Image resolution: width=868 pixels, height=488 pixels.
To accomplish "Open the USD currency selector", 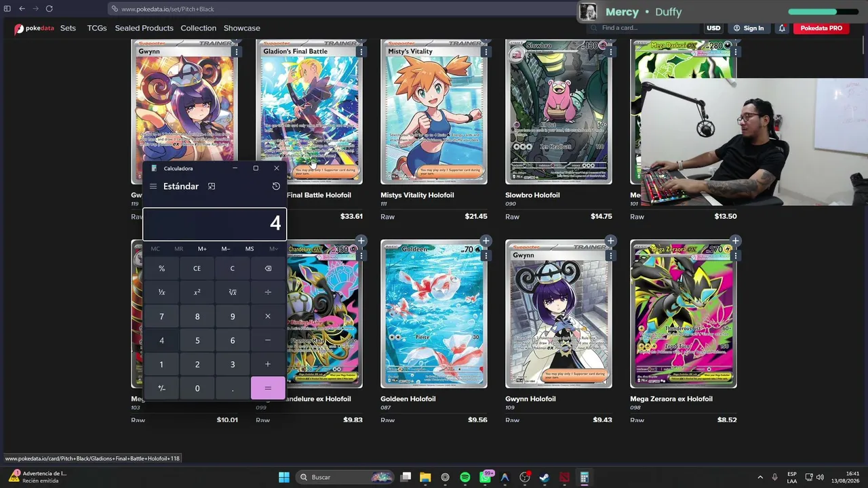I will point(713,28).
